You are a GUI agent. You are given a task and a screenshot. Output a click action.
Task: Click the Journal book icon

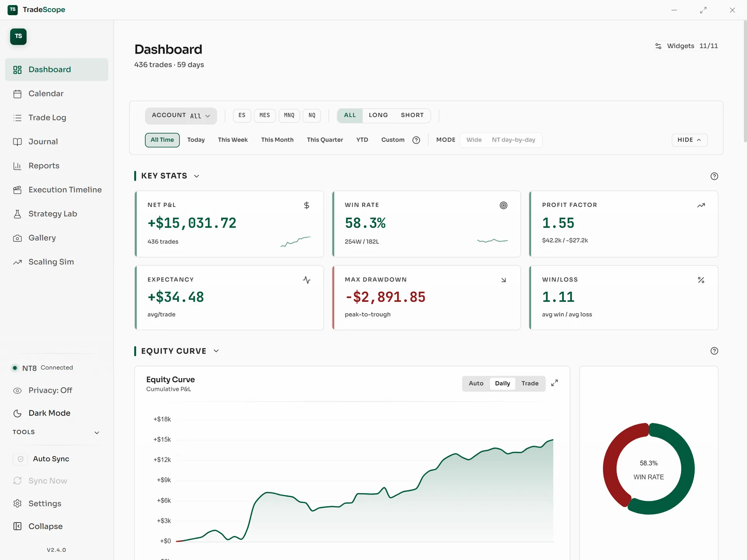tap(17, 142)
